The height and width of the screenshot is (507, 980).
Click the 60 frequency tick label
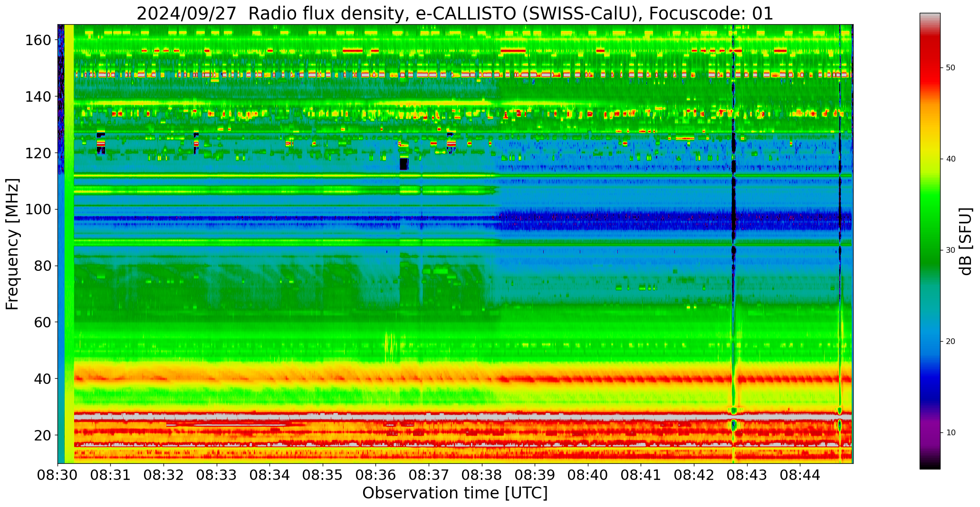[43, 322]
